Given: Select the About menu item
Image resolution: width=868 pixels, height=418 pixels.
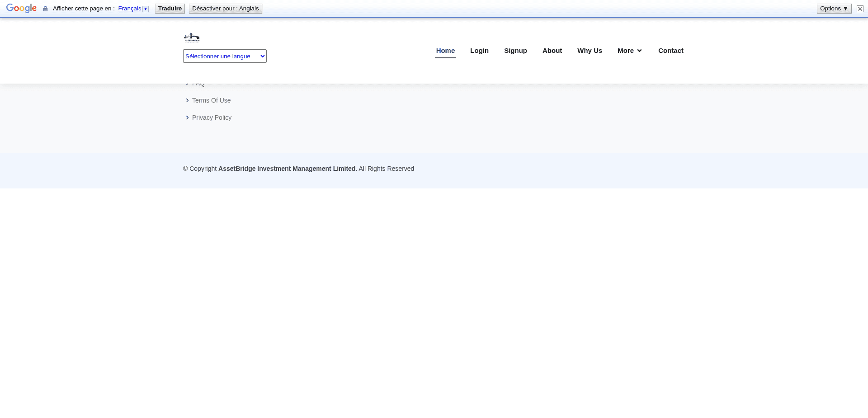Looking at the screenshot, I should point(552,50).
